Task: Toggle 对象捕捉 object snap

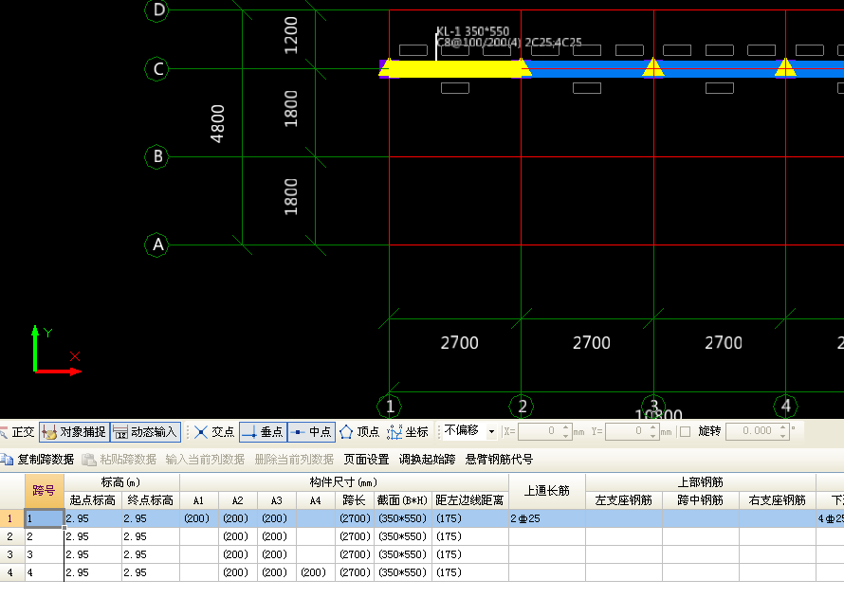Action: click(74, 432)
